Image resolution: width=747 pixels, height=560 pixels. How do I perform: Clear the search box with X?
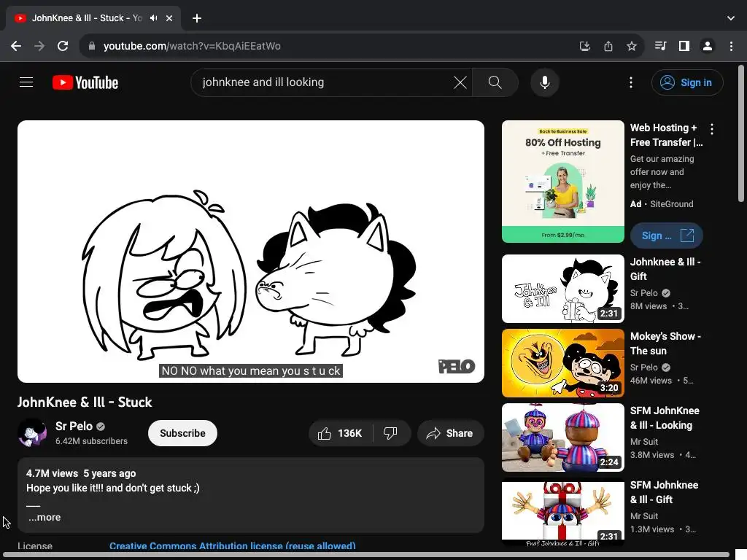click(460, 82)
